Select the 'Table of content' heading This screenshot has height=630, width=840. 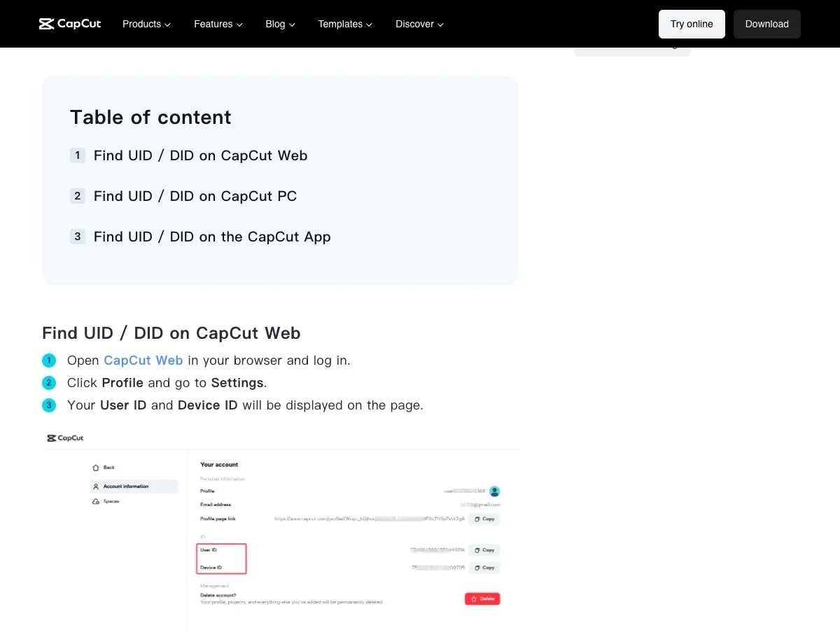(x=150, y=117)
